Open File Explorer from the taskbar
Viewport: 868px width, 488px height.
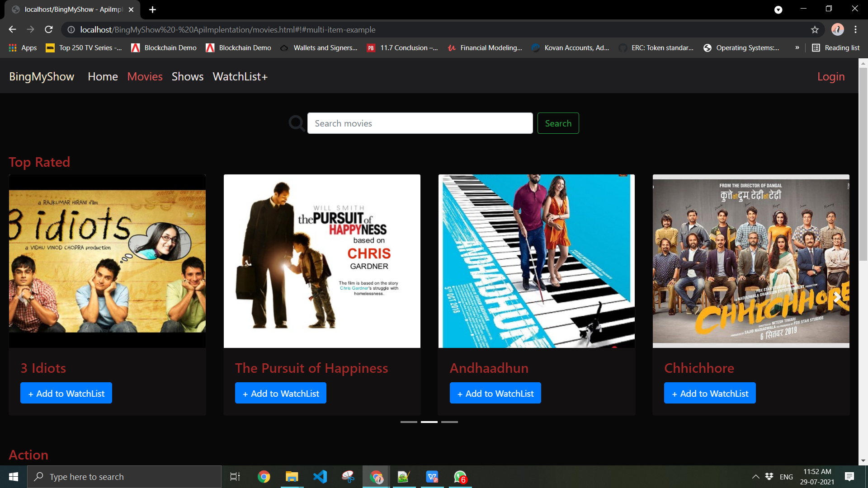tap(292, 476)
